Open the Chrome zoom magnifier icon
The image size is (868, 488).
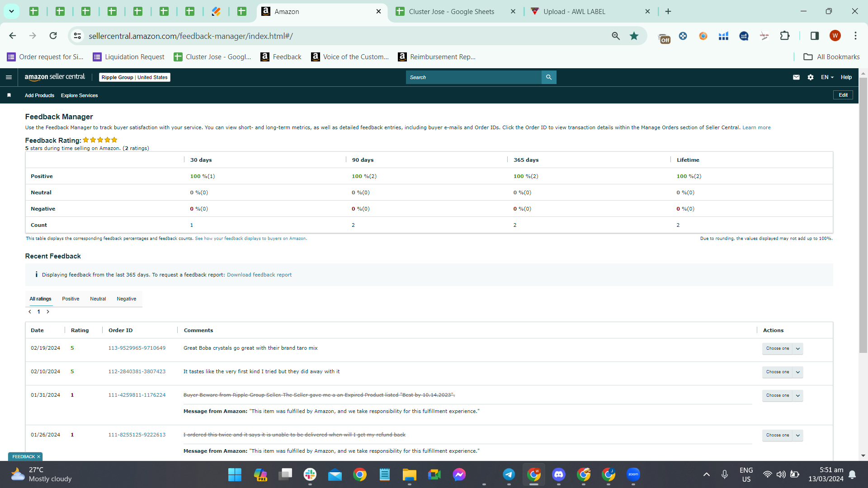point(616,36)
